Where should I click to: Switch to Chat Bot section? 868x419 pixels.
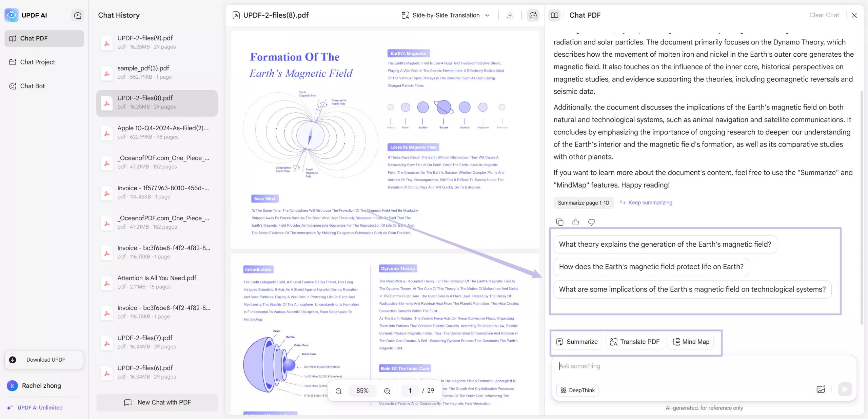coord(32,86)
